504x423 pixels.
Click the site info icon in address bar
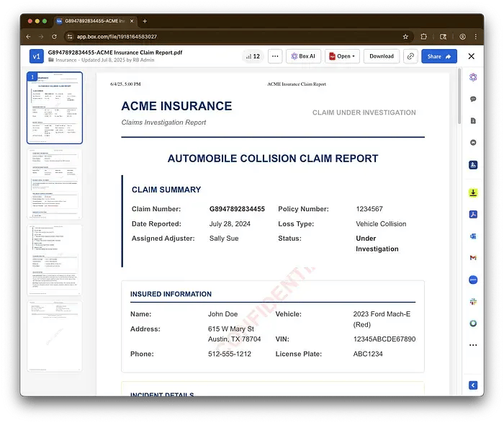tap(70, 37)
